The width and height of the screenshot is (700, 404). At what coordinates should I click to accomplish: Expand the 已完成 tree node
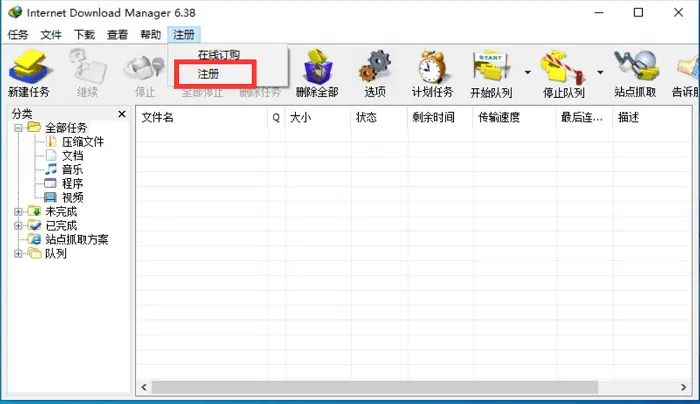pos(18,225)
